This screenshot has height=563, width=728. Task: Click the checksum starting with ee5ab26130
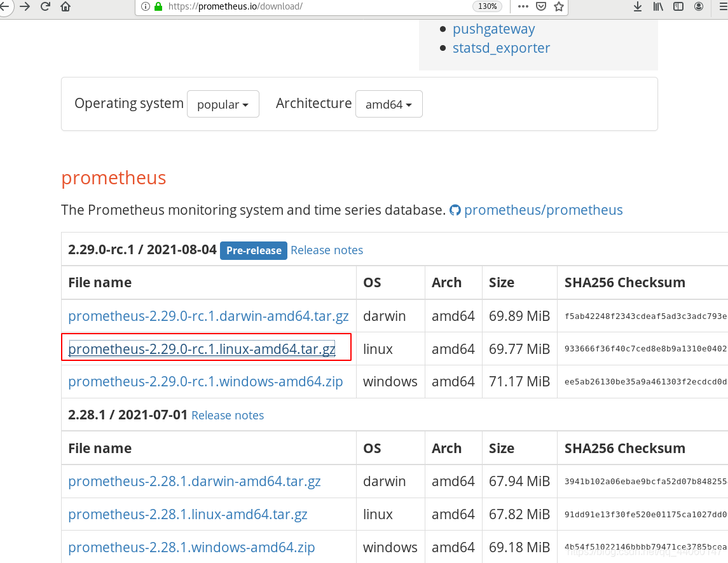pyautogui.click(x=646, y=381)
